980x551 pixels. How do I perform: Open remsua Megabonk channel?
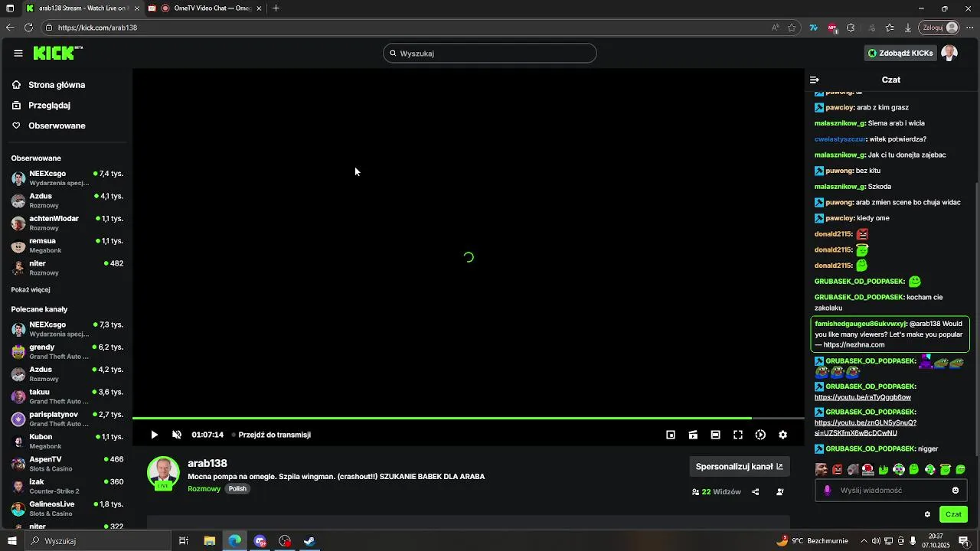tap(67, 245)
